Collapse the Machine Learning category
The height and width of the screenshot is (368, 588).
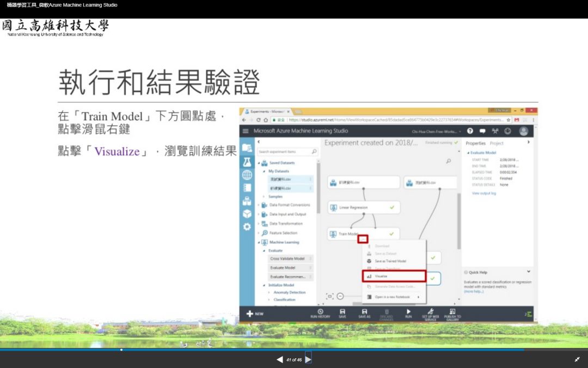(259, 243)
